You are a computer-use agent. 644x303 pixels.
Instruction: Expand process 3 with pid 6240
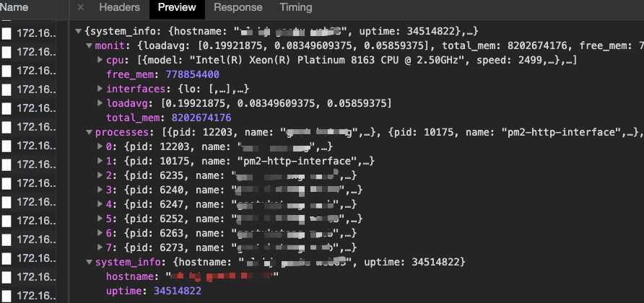100,190
